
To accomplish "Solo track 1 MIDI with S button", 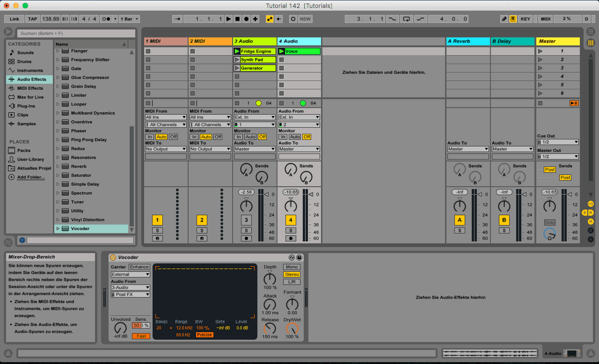I will pos(157,230).
